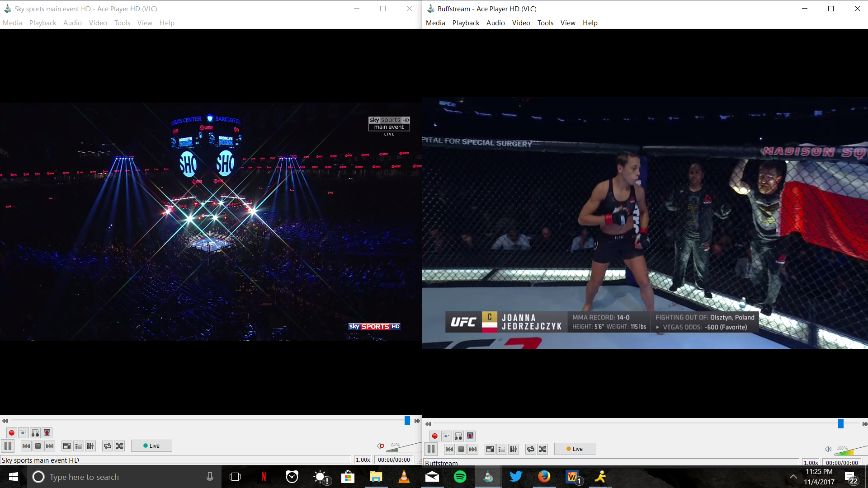This screenshot has height=488, width=868.
Task: Adjust the volume slider in Sky sports window
Action: click(405, 447)
